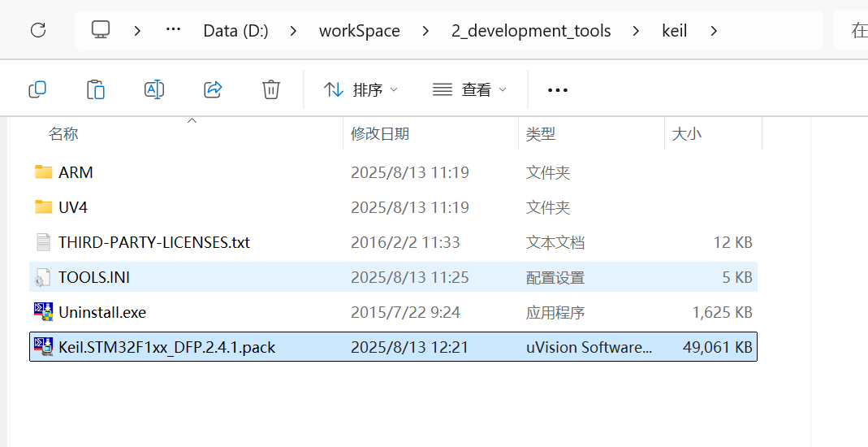Viewport: 868px width, 447px height.
Task: Click the 配置设置 type cell
Action: click(555, 277)
